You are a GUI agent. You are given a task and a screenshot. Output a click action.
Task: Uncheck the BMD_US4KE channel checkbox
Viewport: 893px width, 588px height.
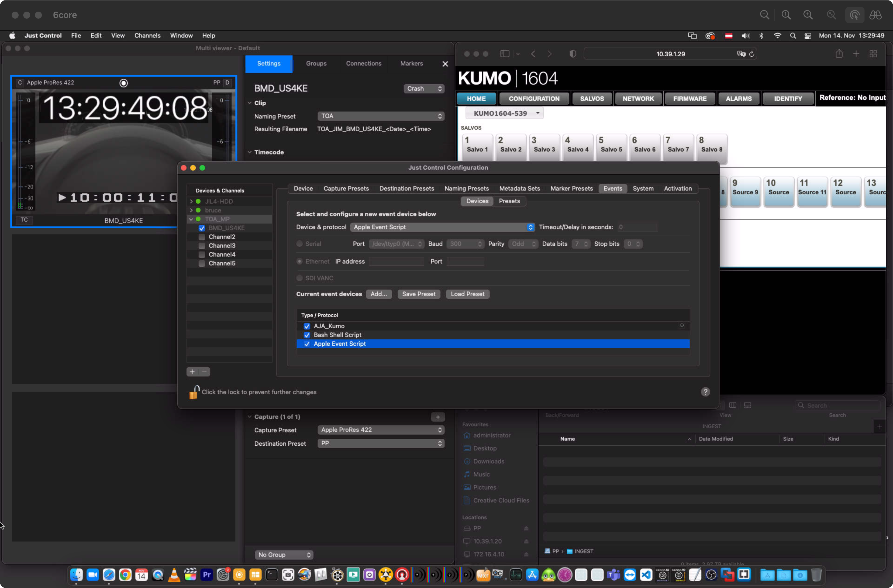[x=202, y=228]
